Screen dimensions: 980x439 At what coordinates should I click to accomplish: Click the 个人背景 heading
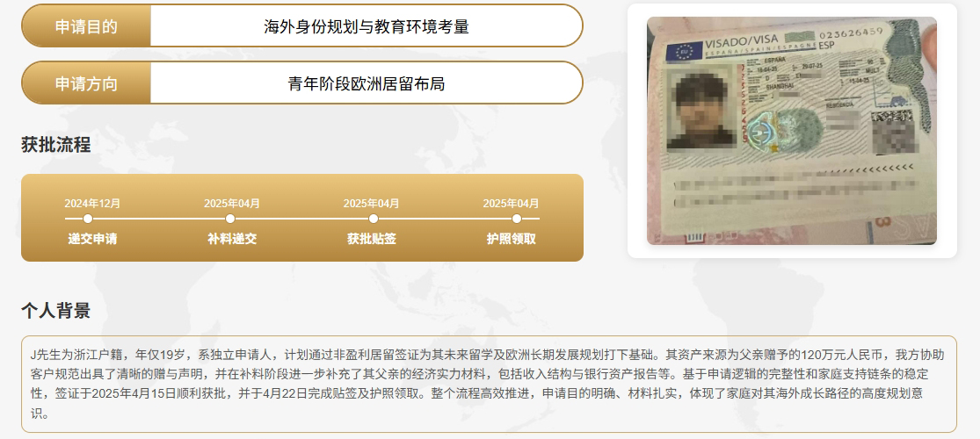pos(55,311)
